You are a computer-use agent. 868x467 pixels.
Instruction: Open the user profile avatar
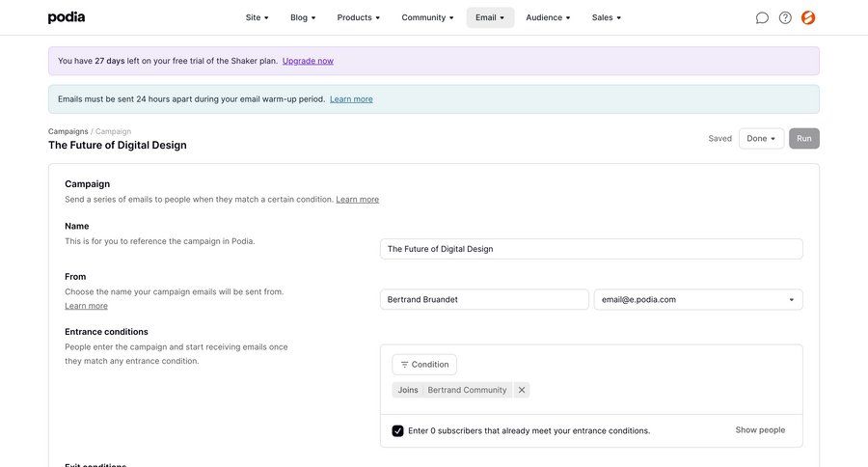tap(808, 17)
